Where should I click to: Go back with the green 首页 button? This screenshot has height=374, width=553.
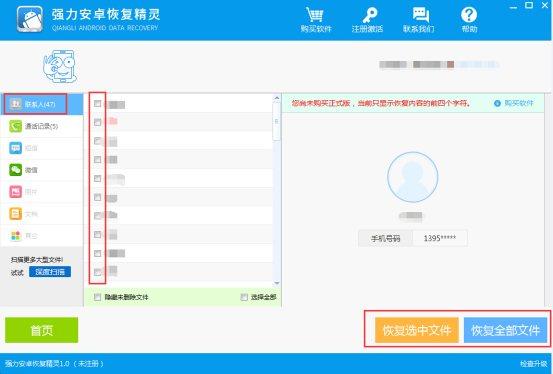tap(42, 330)
